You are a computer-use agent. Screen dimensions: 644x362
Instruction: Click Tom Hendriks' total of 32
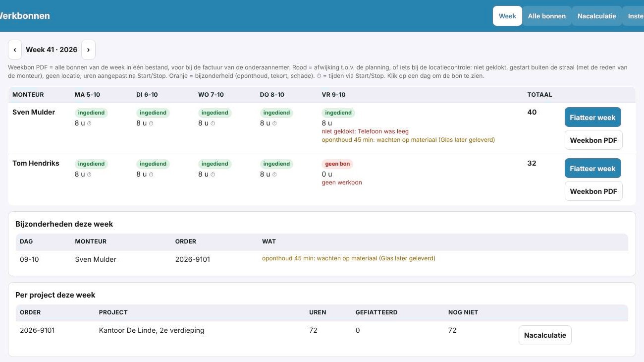pos(532,163)
